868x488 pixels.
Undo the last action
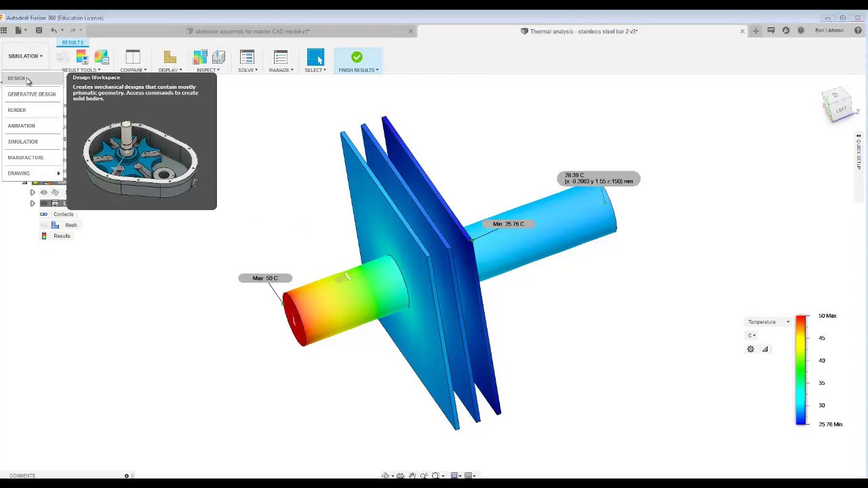[x=54, y=30]
